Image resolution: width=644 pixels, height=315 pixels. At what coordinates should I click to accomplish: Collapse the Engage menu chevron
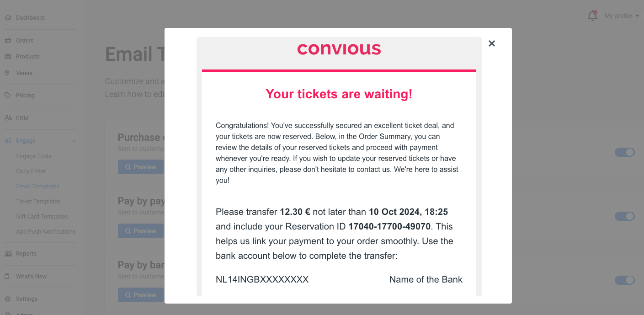click(74, 141)
